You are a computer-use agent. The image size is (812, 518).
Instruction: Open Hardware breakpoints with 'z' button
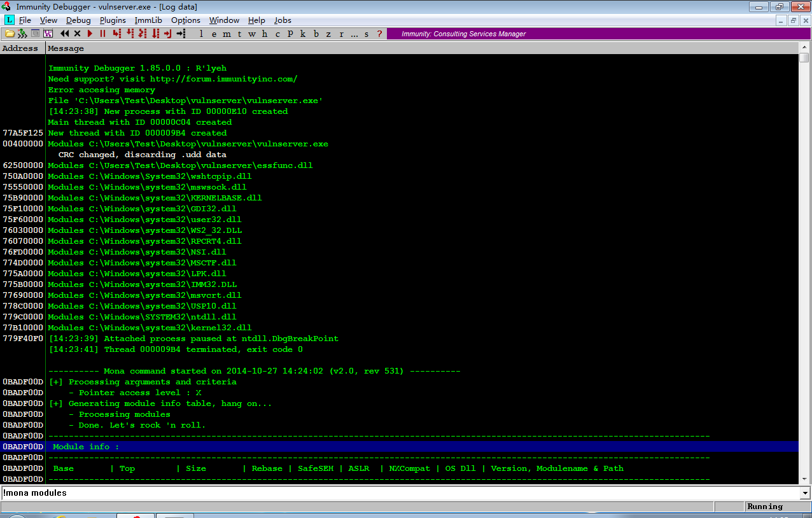[328, 34]
